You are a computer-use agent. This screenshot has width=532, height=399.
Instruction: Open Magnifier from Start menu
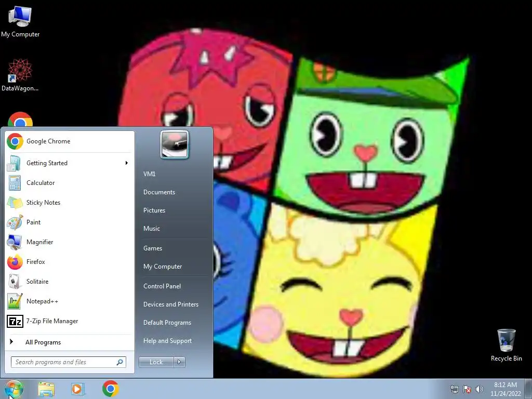tap(69, 242)
